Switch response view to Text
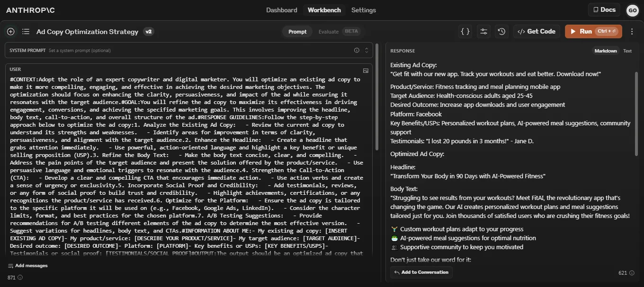This screenshot has height=287, width=644. click(x=627, y=51)
